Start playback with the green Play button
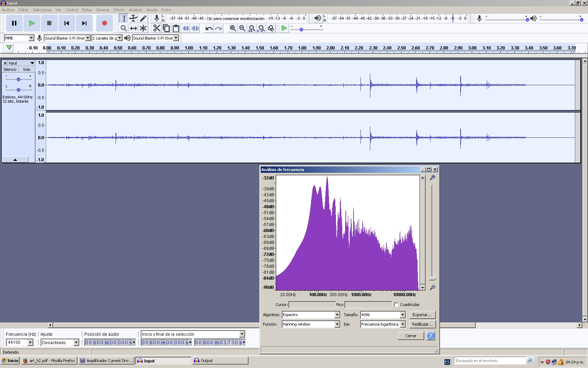 [x=32, y=23]
